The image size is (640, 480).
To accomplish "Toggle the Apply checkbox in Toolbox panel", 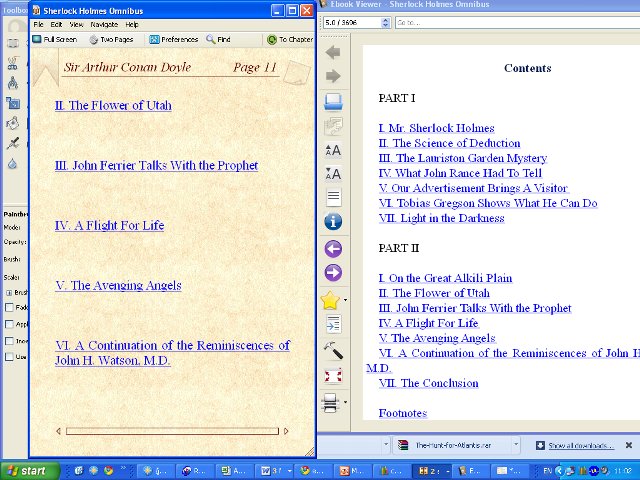I will click(9, 324).
